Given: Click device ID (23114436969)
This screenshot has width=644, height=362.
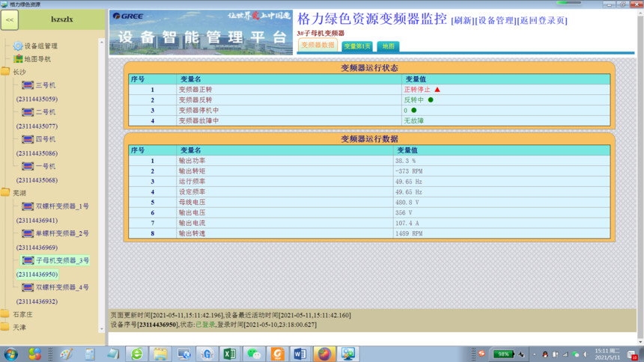Looking at the screenshot, I should click(37, 248).
